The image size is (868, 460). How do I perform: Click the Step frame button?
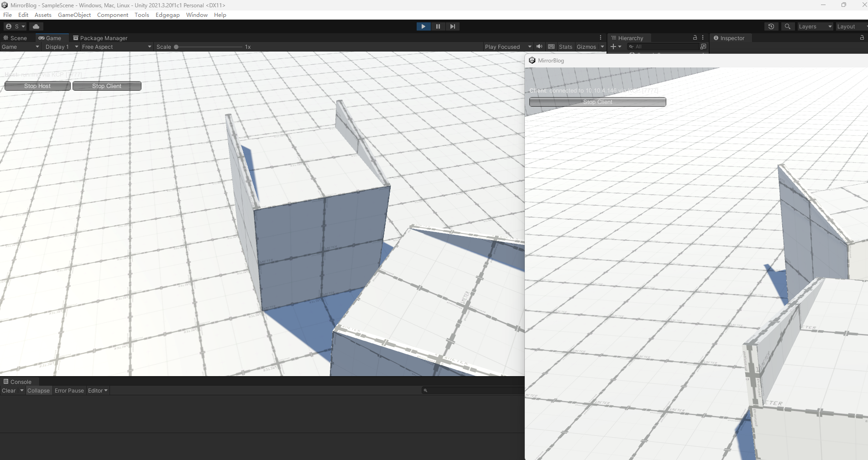click(x=452, y=26)
